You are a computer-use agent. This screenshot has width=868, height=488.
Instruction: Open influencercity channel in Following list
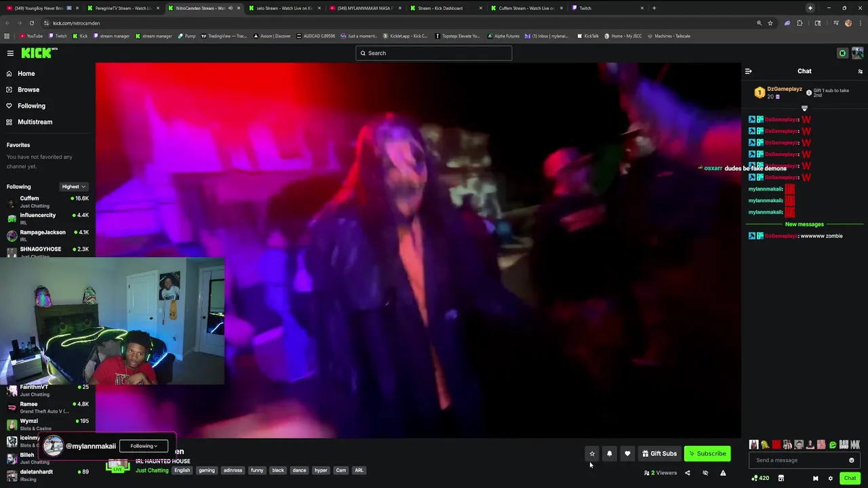47,218
